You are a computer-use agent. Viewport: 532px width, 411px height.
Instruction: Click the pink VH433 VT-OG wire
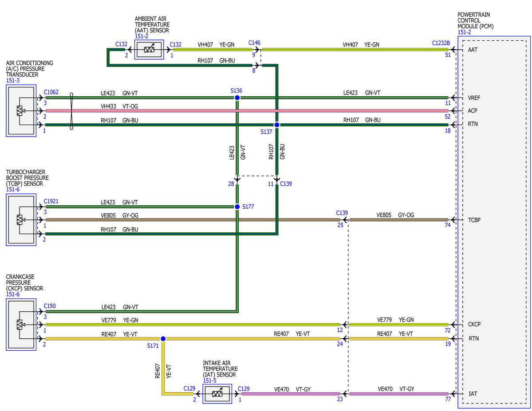click(247, 110)
